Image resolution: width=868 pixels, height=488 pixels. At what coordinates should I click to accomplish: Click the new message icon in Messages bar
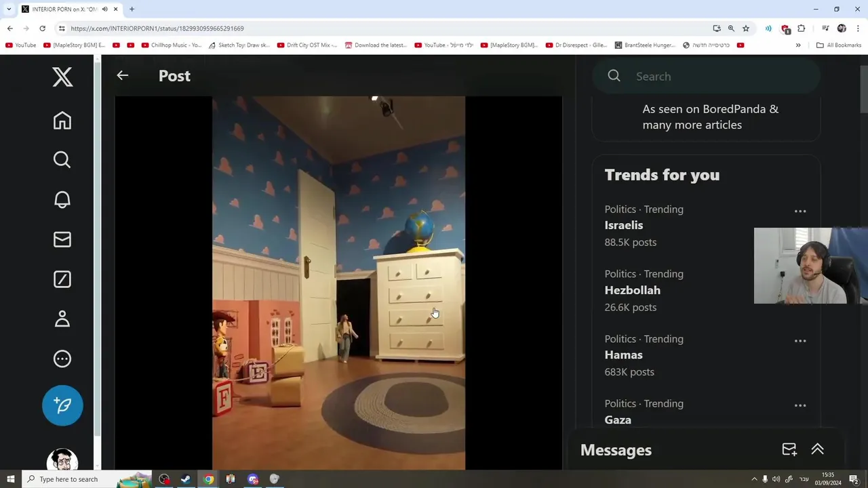[789, 449]
